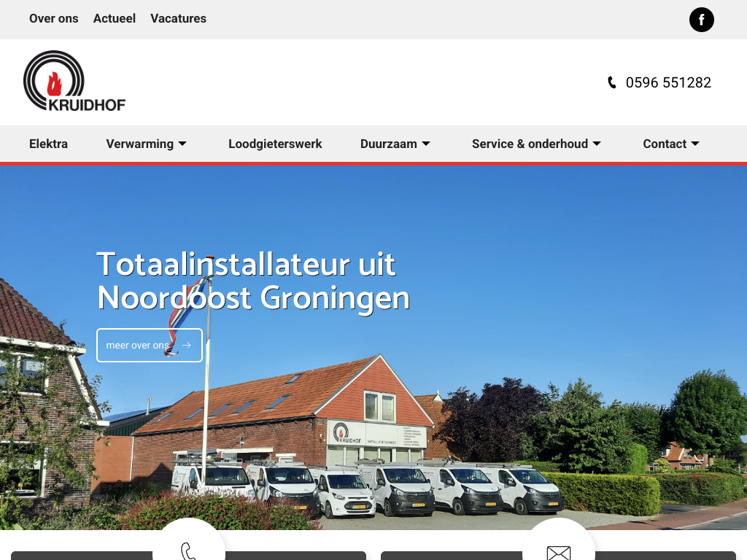
Task: Open the Facebook page icon
Action: point(701,20)
